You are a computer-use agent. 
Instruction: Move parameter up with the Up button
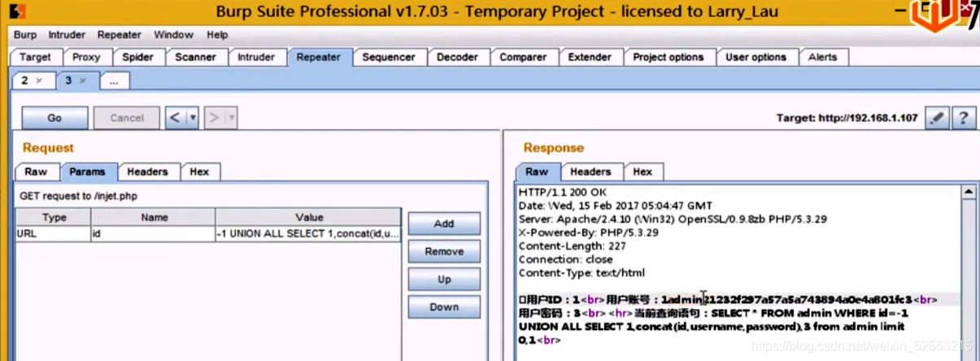(444, 279)
